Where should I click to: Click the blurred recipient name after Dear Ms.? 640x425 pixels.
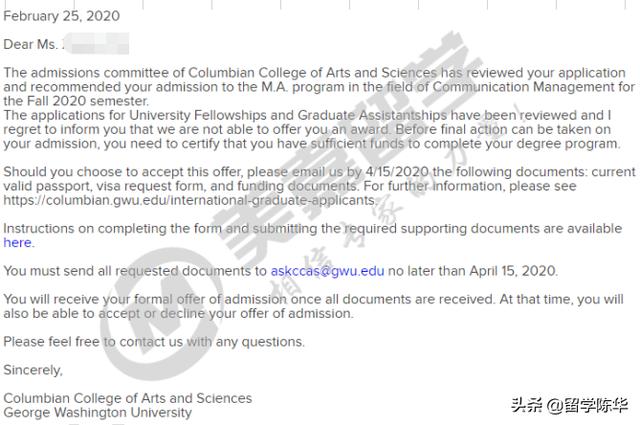point(97,44)
